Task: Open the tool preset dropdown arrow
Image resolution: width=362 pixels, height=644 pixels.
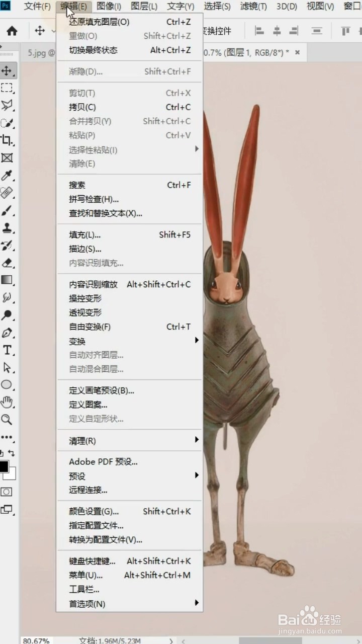Action: [x=53, y=31]
